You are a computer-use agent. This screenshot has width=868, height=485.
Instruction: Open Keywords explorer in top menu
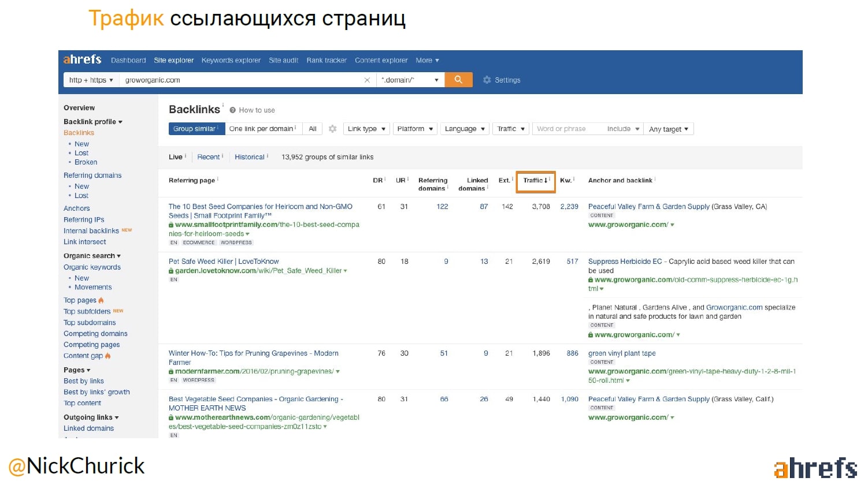pyautogui.click(x=231, y=60)
